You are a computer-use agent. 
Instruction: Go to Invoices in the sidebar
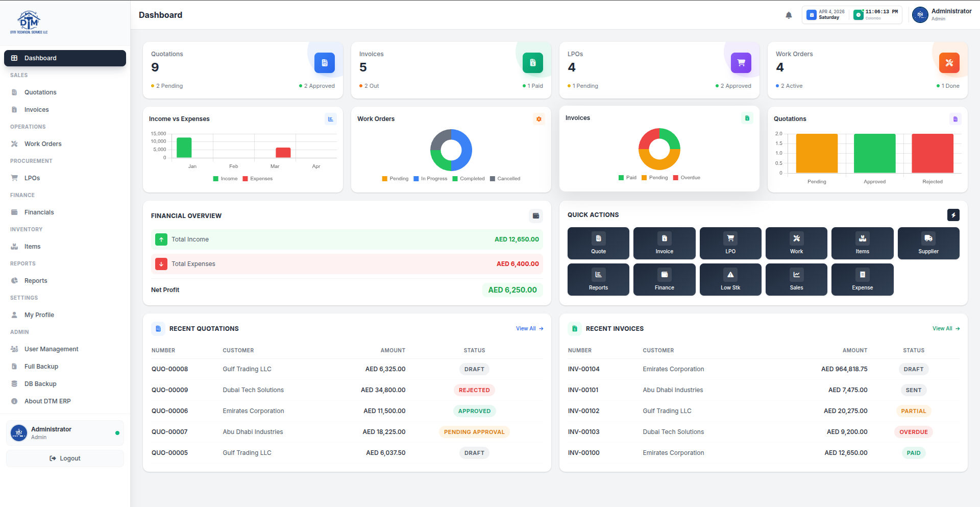65,110
